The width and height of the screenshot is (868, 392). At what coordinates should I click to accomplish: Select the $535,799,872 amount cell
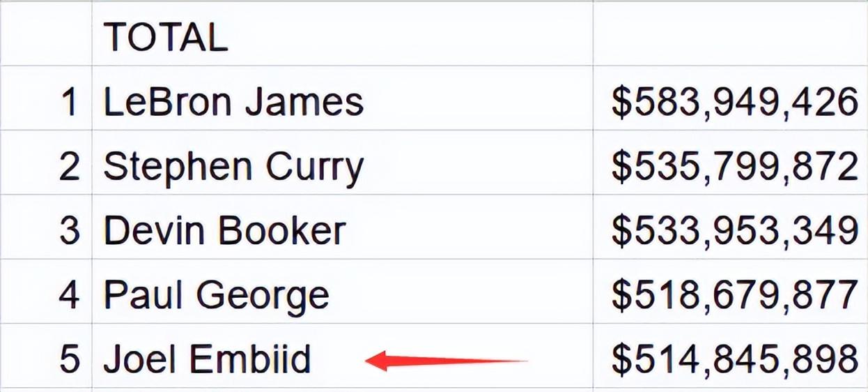(x=734, y=167)
